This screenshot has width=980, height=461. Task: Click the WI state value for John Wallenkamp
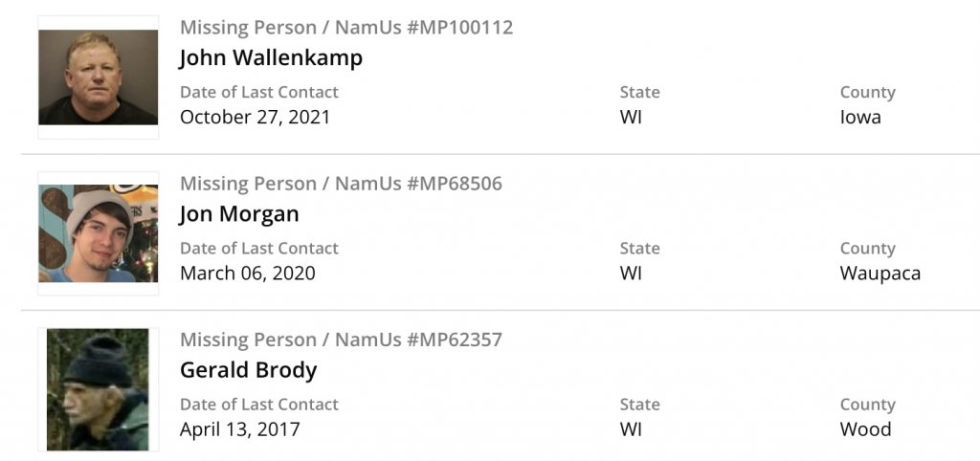point(631,118)
